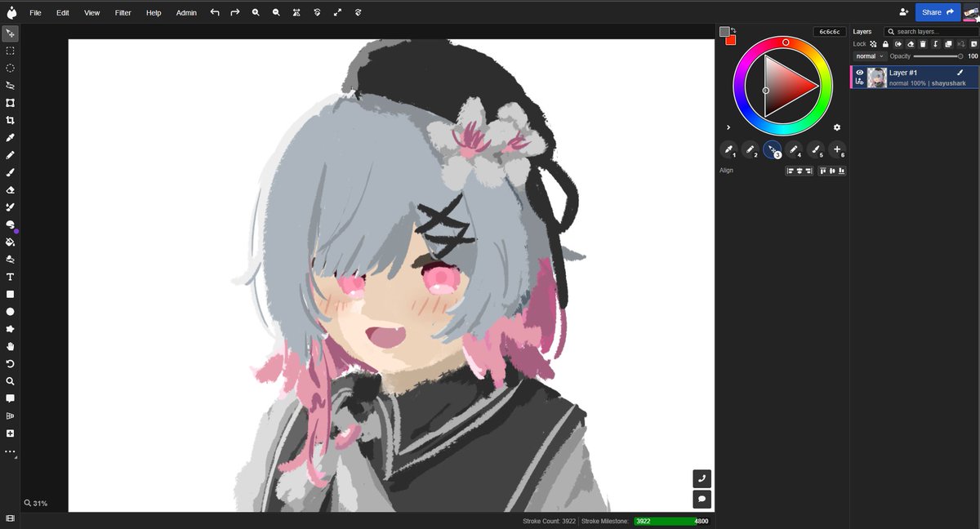Select the Eraser tool
The width and height of the screenshot is (980, 529).
[x=10, y=189]
